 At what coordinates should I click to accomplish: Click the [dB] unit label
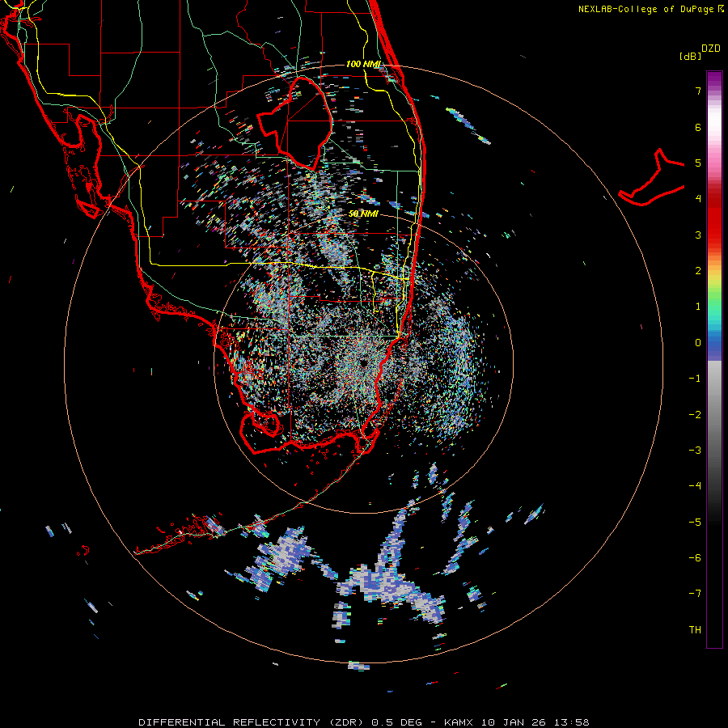tap(689, 56)
